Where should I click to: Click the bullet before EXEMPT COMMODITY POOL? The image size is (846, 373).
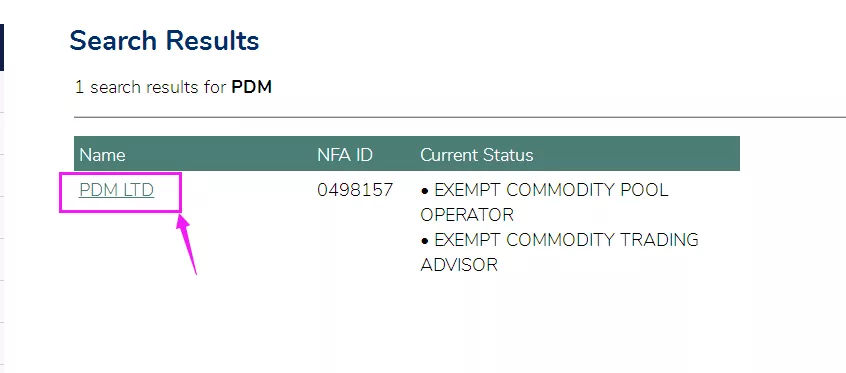(x=425, y=191)
